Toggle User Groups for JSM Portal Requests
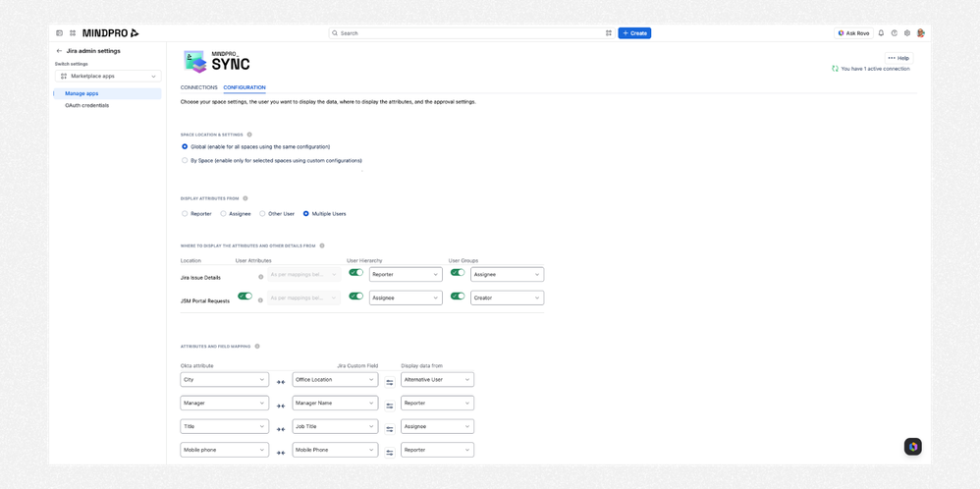 point(458,296)
